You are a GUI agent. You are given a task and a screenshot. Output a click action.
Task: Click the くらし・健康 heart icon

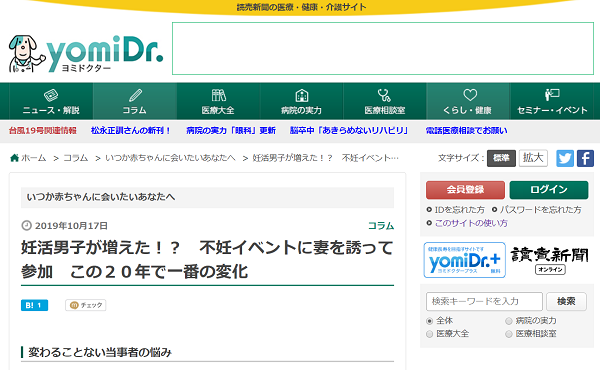pos(470,95)
